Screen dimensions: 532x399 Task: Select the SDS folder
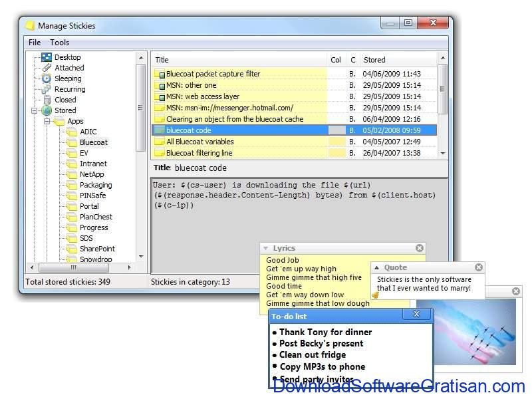pos(86,238)
